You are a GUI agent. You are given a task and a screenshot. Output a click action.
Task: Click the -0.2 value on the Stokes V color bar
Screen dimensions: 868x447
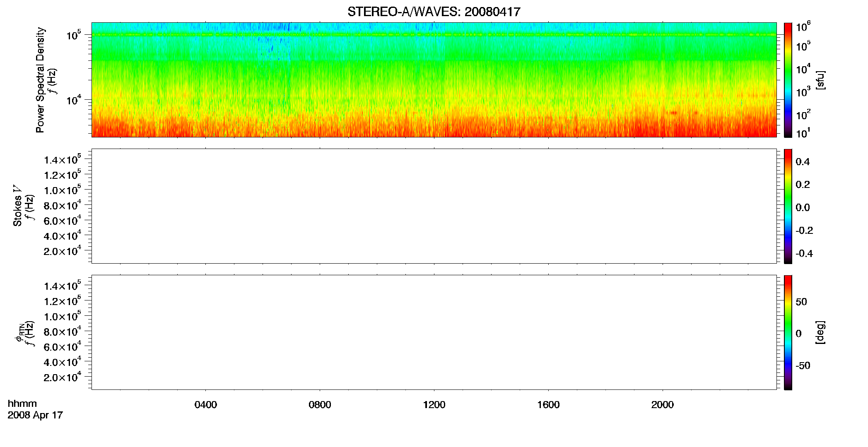[x=804, y=231]
